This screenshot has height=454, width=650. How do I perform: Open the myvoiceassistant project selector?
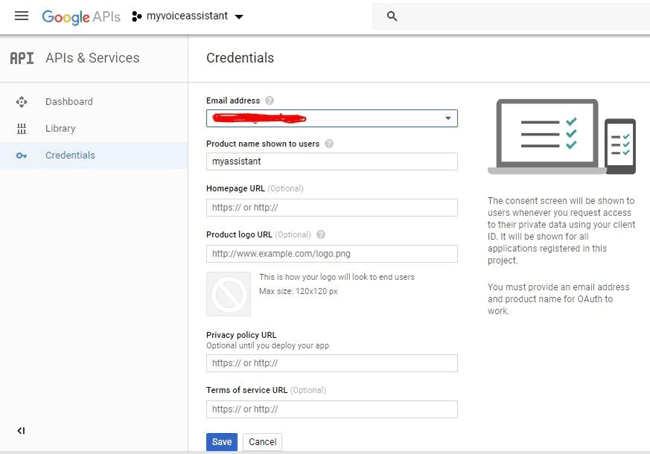(187, 16)
